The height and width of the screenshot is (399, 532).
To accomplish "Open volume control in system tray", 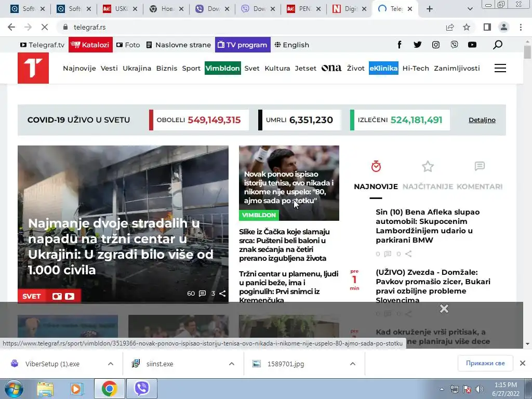I will pos(480,389).
